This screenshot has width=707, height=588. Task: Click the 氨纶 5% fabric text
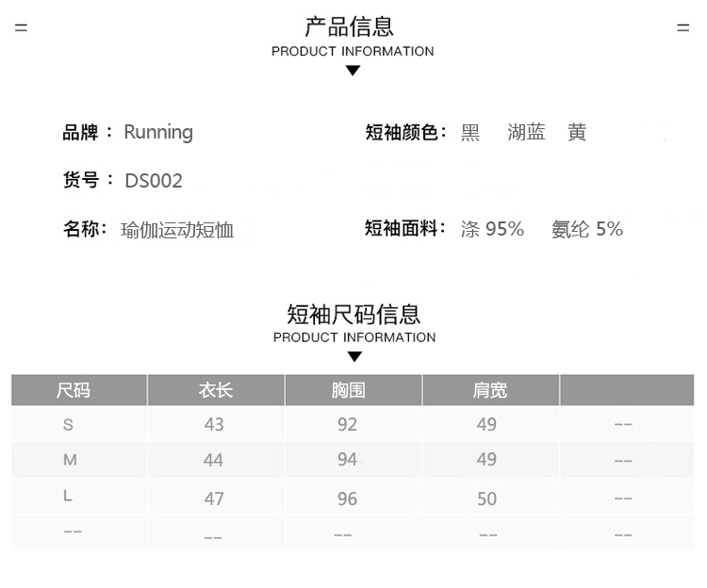point(587,229)
